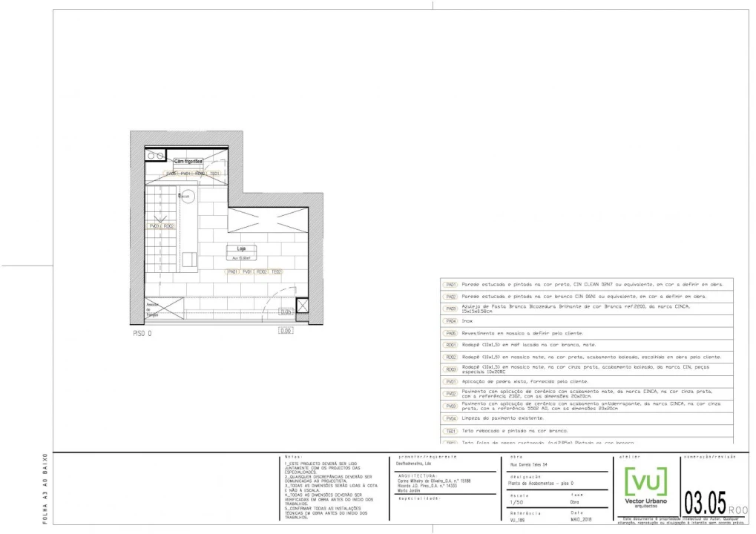Select the 0.05 level marker near the door
Image resolution: width=756 pixels, height=534 pixels.
286,312
